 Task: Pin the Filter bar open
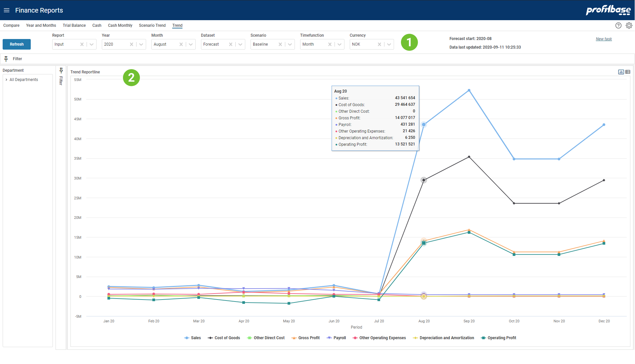6,59
